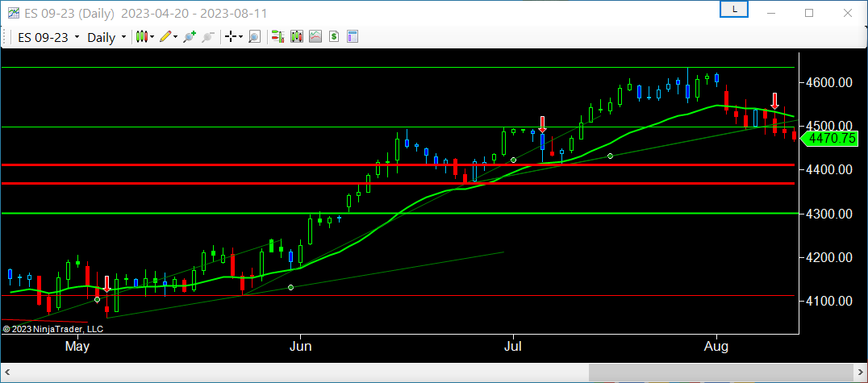Expand the chart style dropdown arrow
The height and width of the screenshot is (383, 868).
(153, 37)
